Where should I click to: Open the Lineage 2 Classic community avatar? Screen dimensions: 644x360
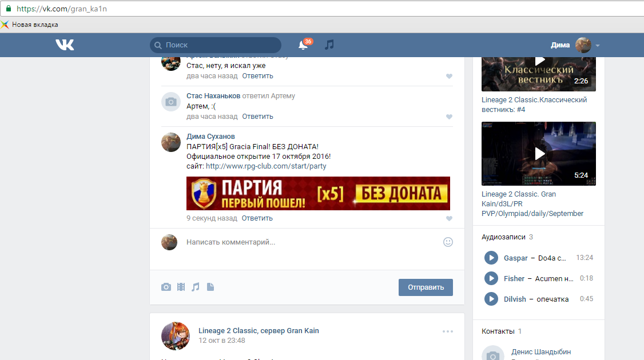176,336
